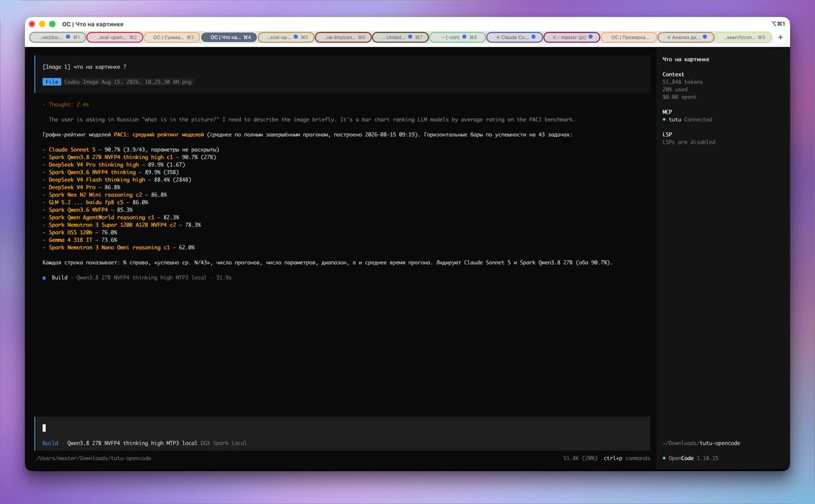Open a new terminal tab with plus icon
Screen dimensions: 815x504
(780, 37)
